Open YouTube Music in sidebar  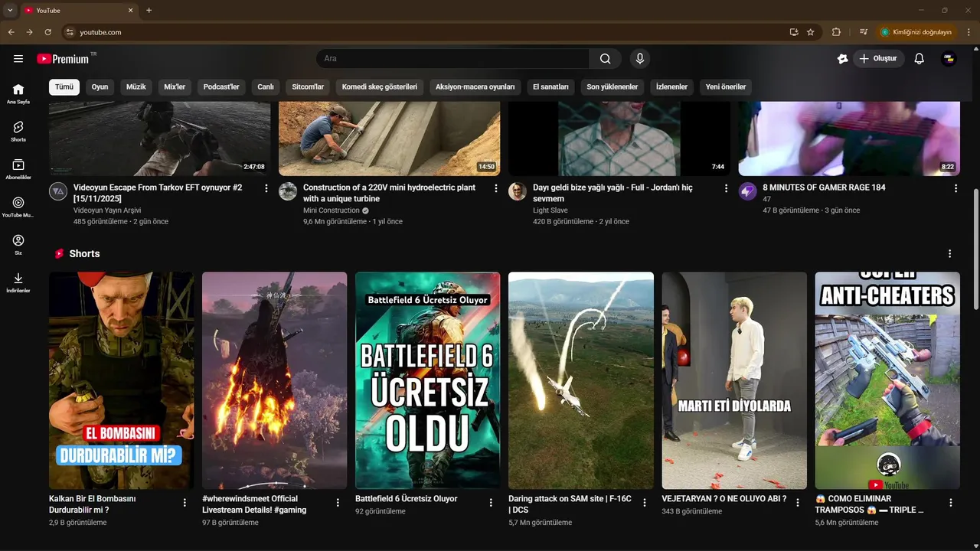point(18,207)
